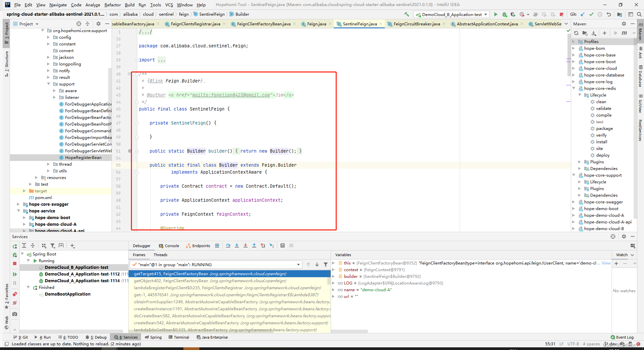The height and width of the screenshot is (350, 644).
Task: Add a service with the Services plus icon
Action: pos(72,245)
